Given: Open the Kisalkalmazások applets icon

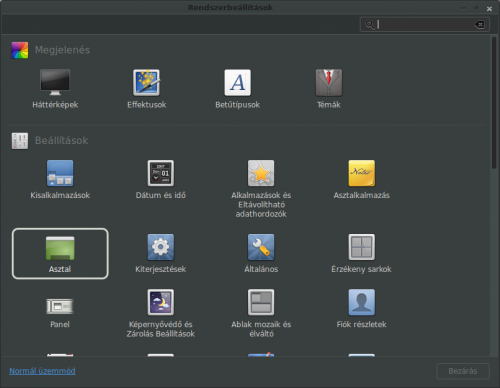Looking at the screenshot, I should 60,173.
